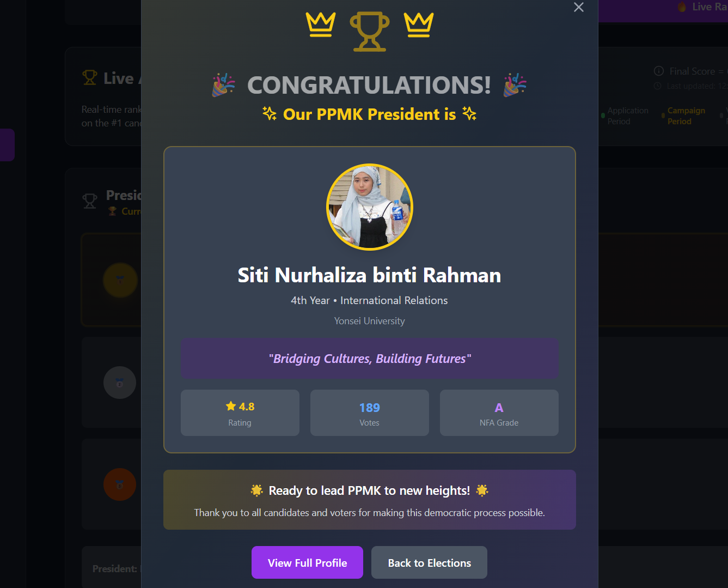Select the NFA Grade A card
Image resolution: width=728 pixels, height=588 pixels.
(x=499, y=413)
